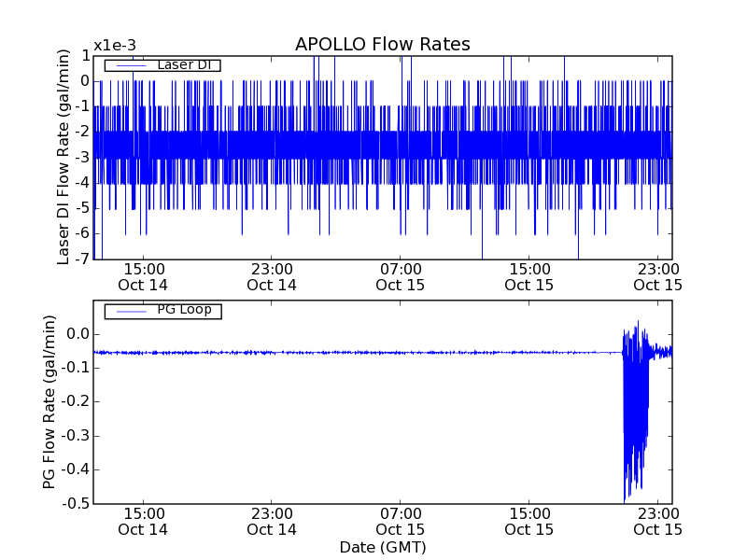Click the top plot 23:00 Oct 15 tick label
The width and height of the screenshot is (747, 560).
[x=658, y=277]
